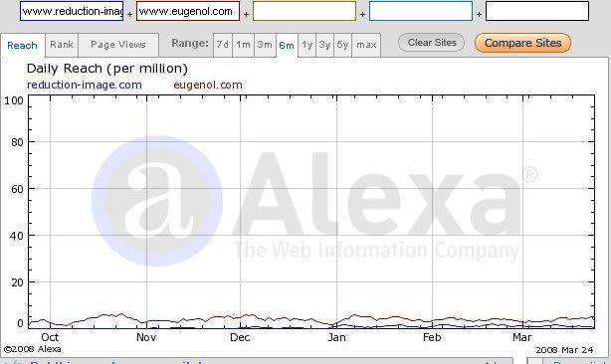Set range to 1m
The height and width of the screenshot is (364, 611).
tap(243, 45)
